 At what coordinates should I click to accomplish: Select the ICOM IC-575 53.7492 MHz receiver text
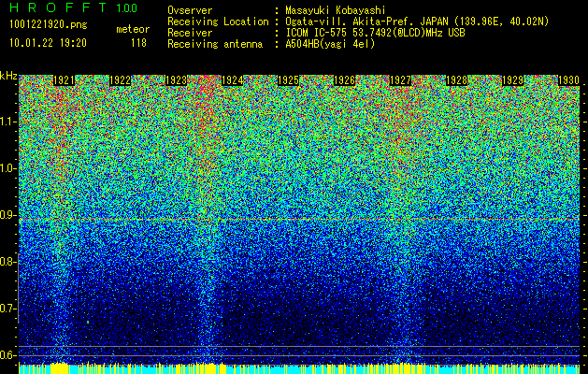pyautogui.click(x=375, y=33)
